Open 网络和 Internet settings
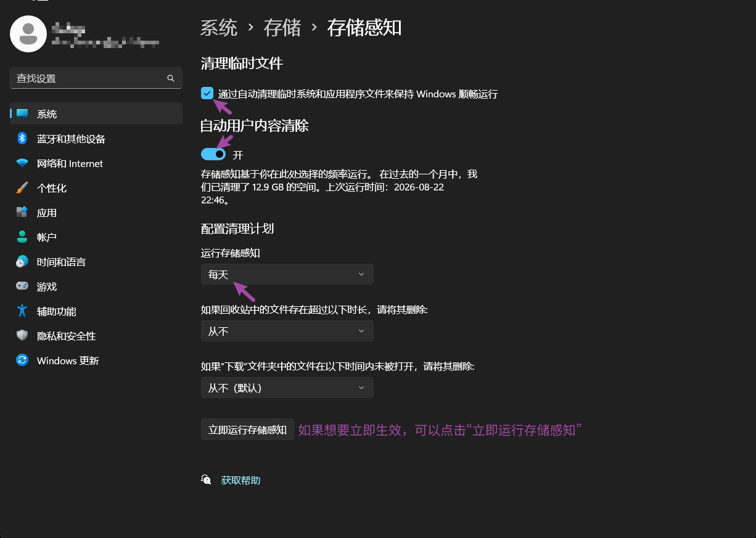 tap(96, 163)
